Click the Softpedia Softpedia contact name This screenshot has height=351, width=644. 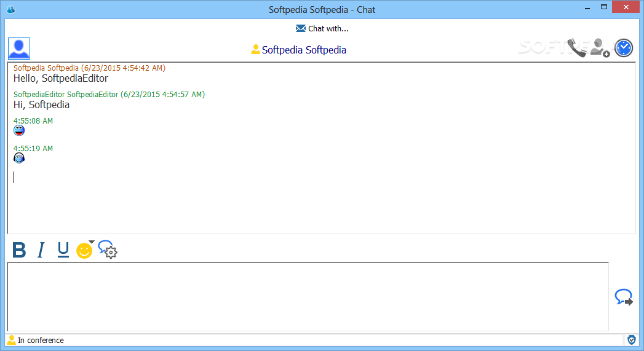click(304, 50)
